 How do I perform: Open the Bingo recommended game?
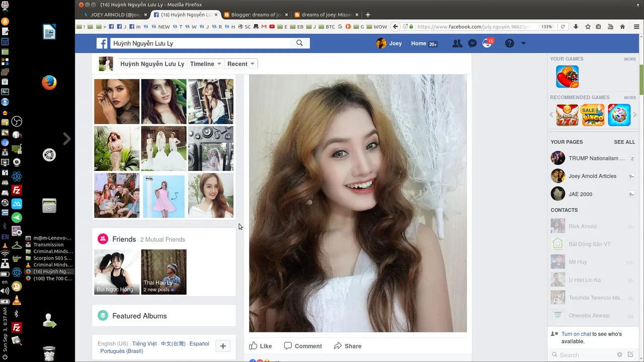click(x=593, y=115)
